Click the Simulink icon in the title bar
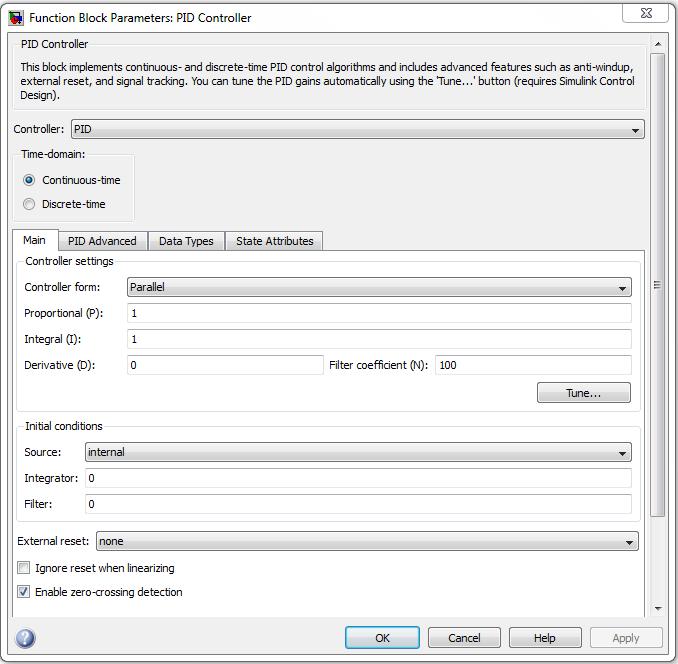This screenshot has width=678, height=664. [x=16, y=18]
